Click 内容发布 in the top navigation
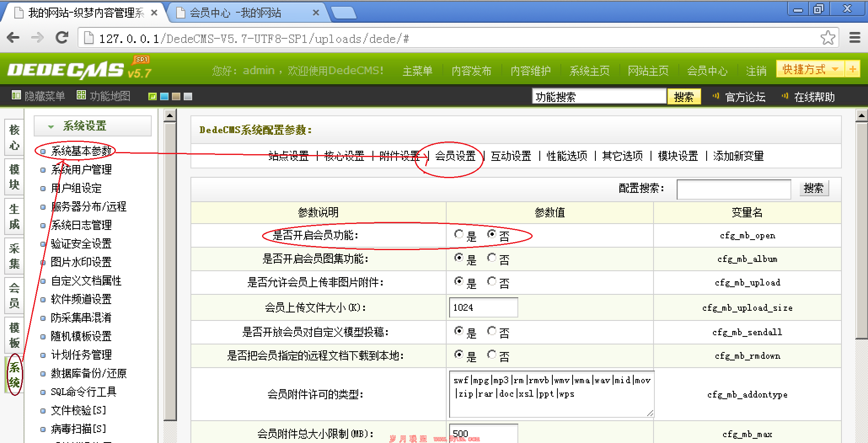Viewport: 868px width, 443px height. [x=472, y=71]
